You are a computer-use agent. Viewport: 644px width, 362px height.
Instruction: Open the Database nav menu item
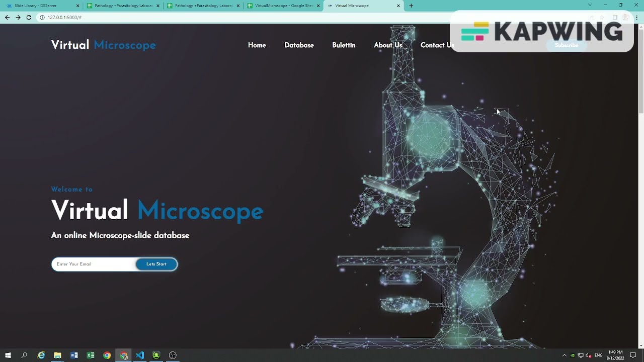(299, 45)
